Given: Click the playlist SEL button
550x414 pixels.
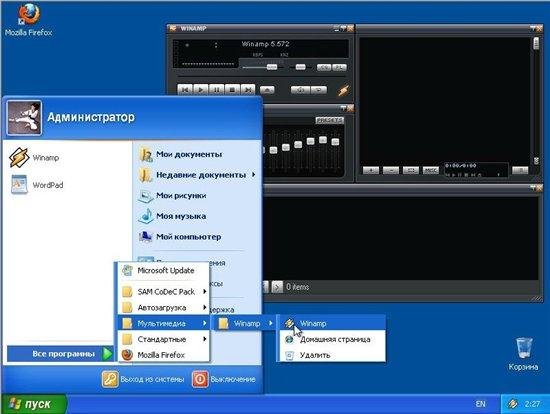Looking at the screenshot, I should click(411, 171).
